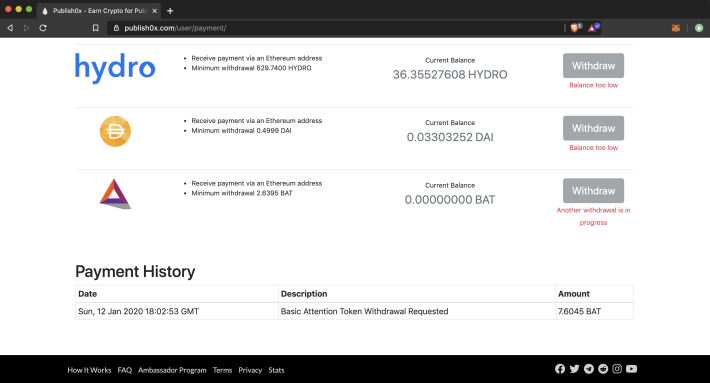Screen dimensions: 710x383
Task: Select the Publish0x browser tab
Action: click(99, 10)
